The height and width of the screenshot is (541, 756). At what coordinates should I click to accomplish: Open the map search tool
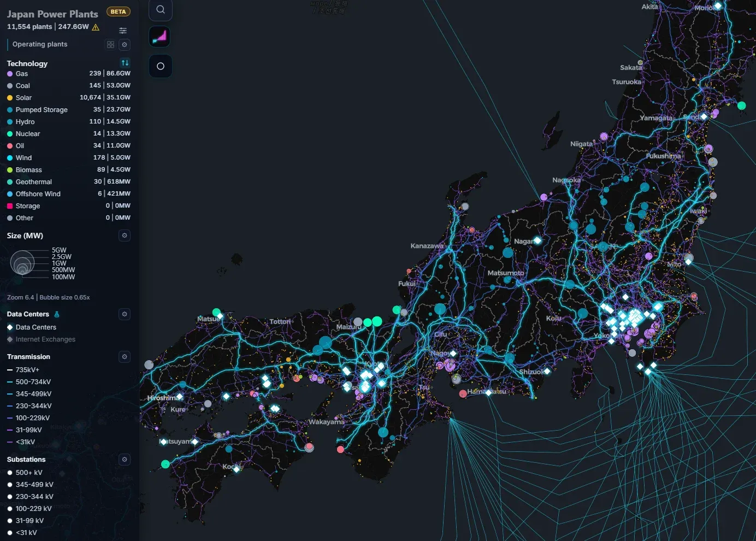click(160, 9)
